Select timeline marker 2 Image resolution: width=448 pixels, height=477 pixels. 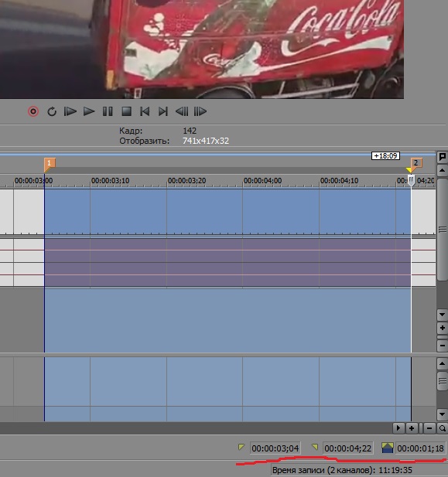pyautogui.click(x=416, y=163)
